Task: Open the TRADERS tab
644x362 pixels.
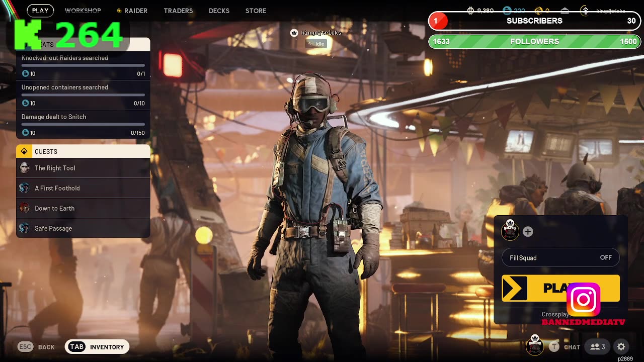Action: pyautogui.click(x=178, y=11)
